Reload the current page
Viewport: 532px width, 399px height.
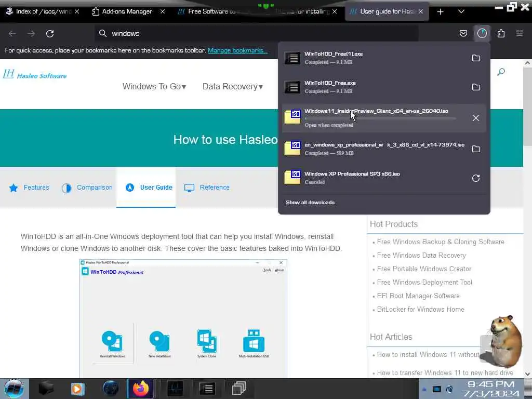[x=50, y=34]
